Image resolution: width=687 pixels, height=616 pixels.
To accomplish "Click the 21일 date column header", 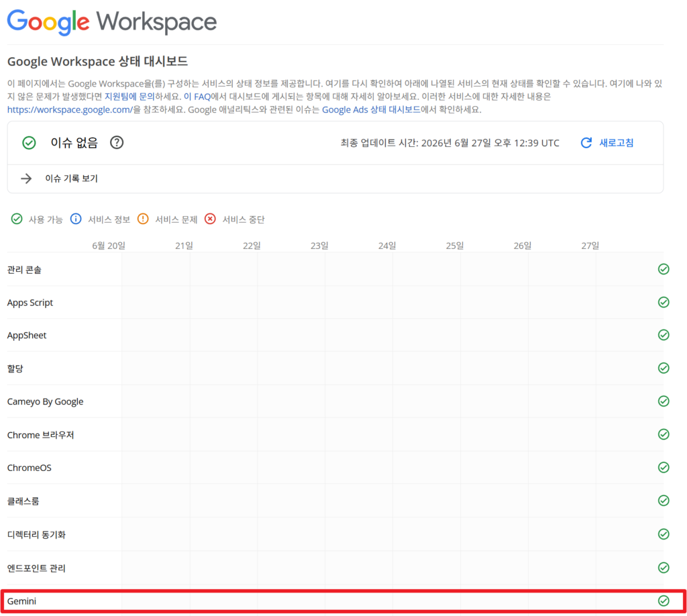I will 184,246.
